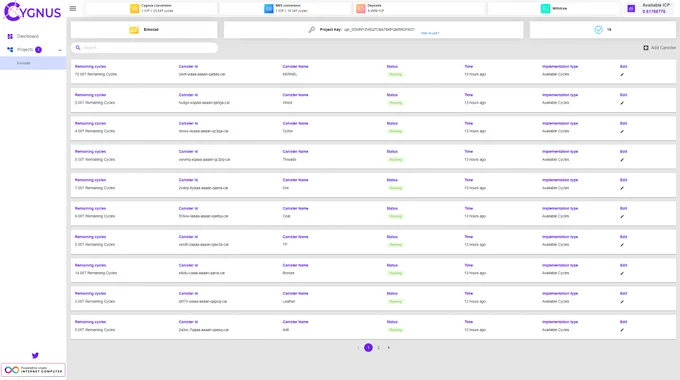Click the Available ICP balance value

coord(654,11)
